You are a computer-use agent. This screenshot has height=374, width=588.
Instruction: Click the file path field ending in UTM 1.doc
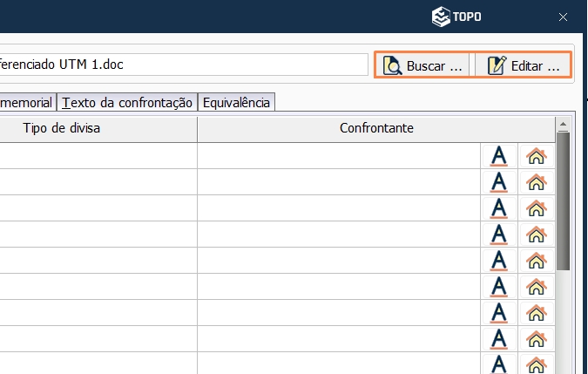pos(183,65)
